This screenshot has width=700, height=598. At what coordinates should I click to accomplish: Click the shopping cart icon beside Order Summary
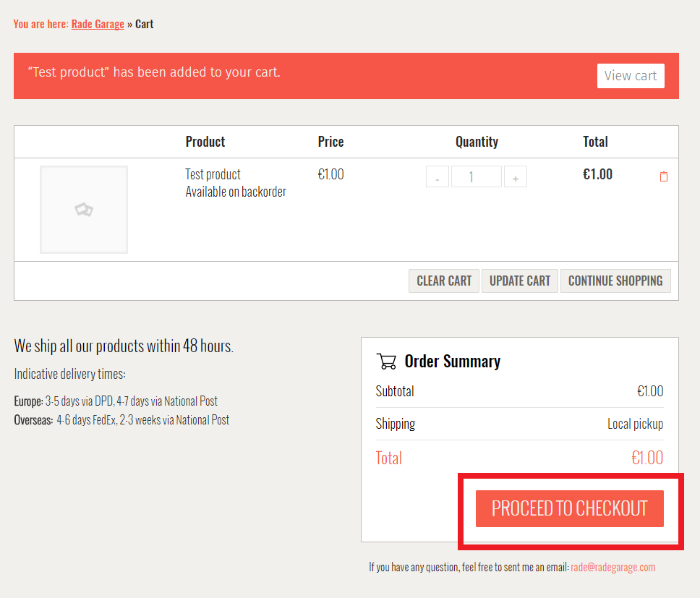386,360
